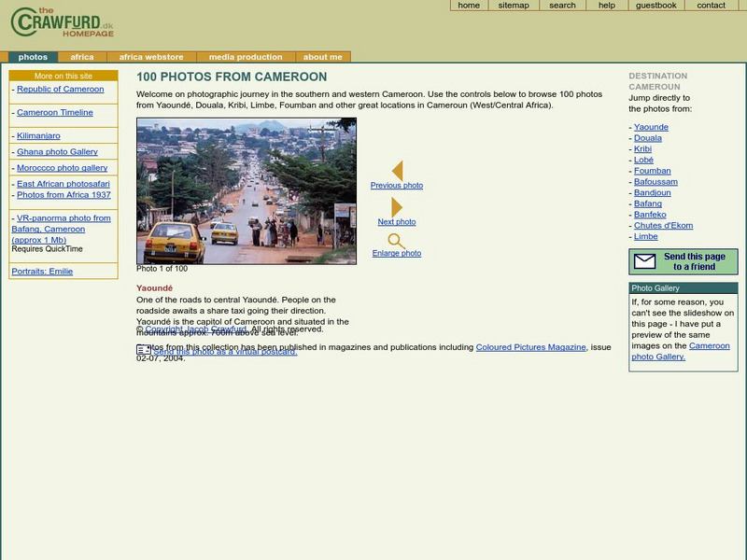Click the magnifier icon to enlarge photo
747x560 pixels.
tap(394, 241)
